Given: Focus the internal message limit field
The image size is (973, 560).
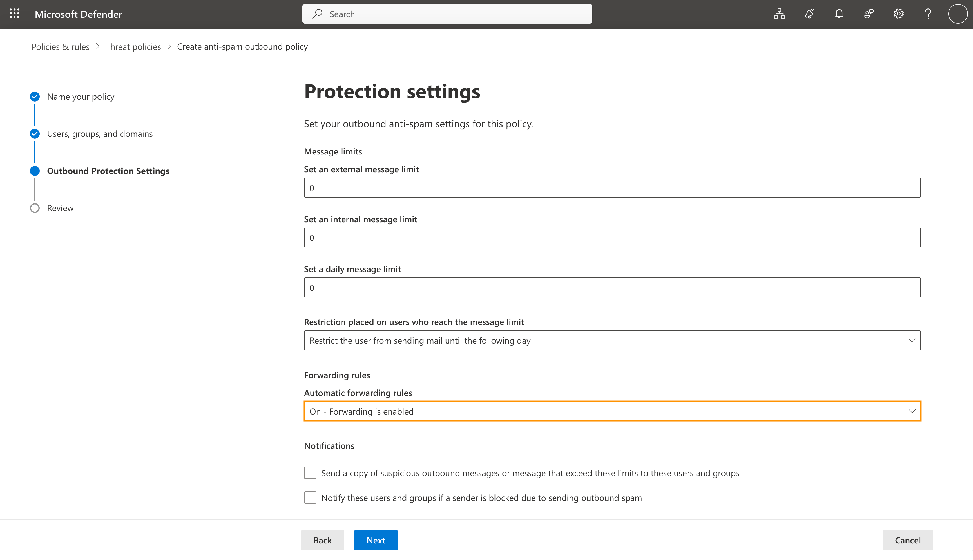Looking at the screenshot, I should click(x=612, y=238).
